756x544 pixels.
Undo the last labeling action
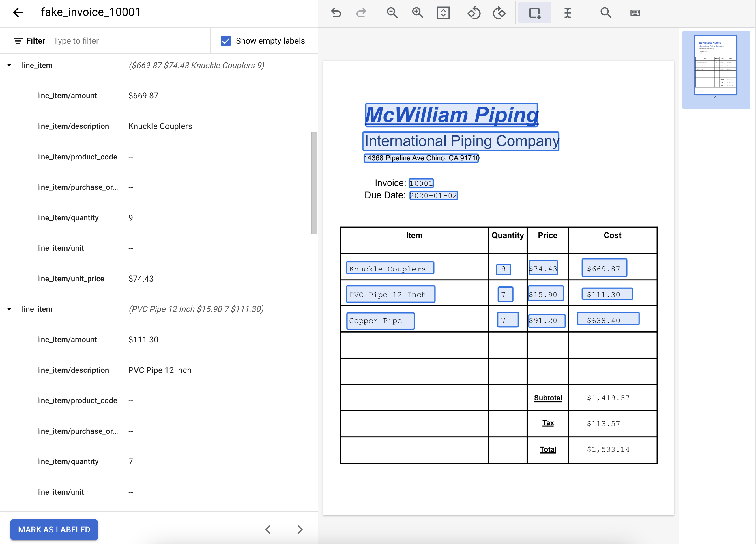pos(336,13)
